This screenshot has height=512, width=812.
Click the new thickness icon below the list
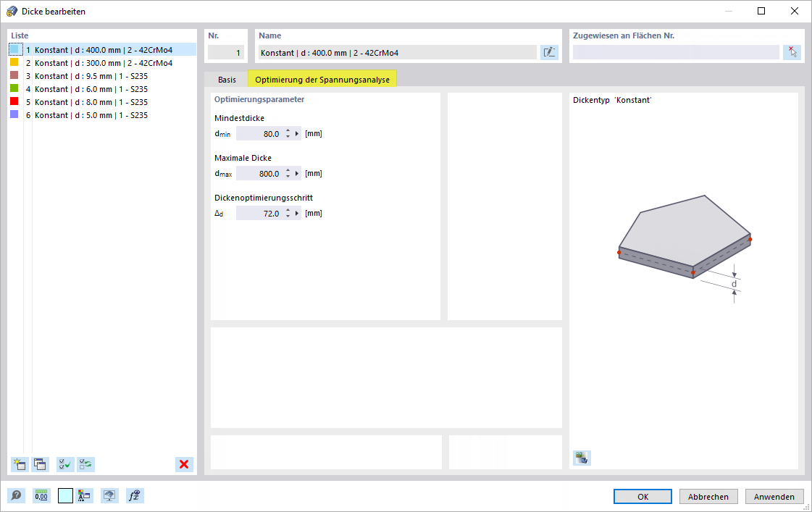pos(20,464)
